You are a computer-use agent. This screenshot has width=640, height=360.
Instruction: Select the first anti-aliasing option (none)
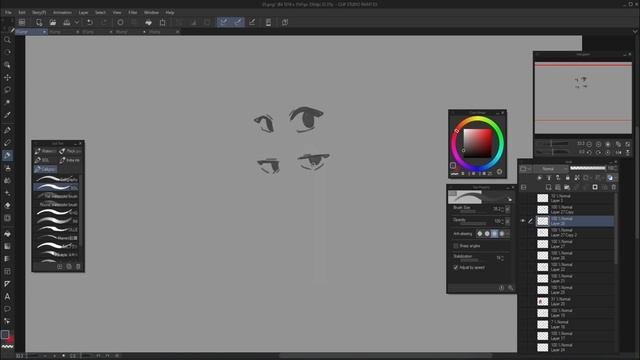[480, 234]
